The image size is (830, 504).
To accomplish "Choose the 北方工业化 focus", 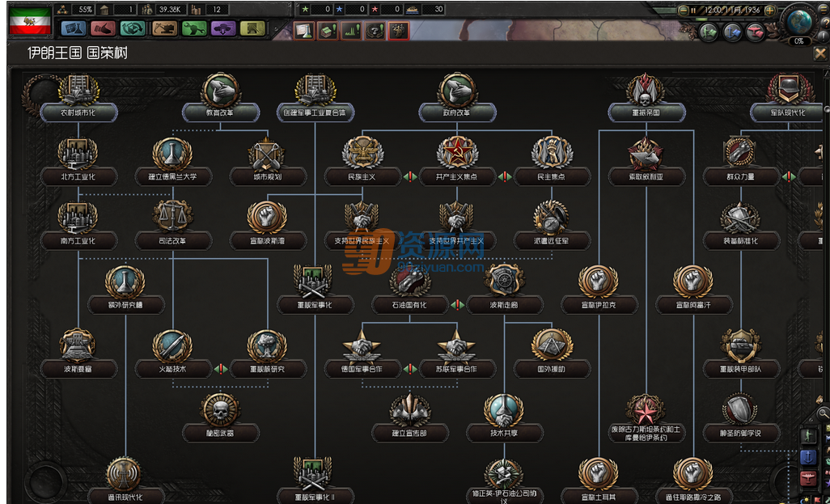I will click(78, 162).
